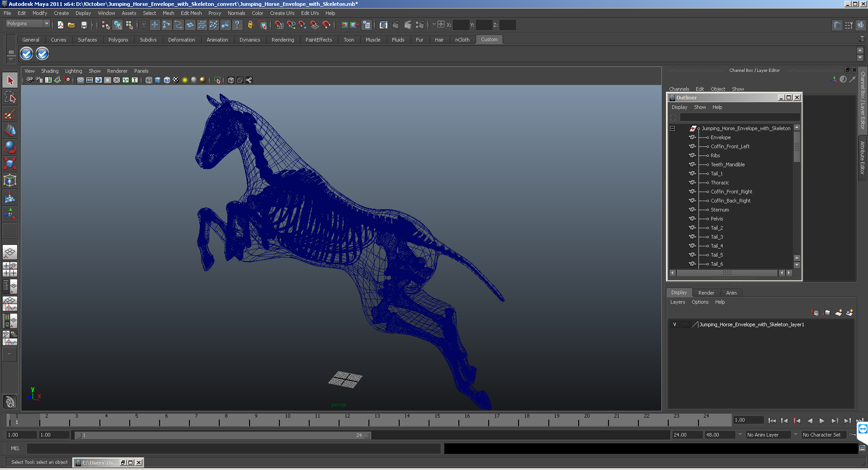Image resolution: width=868 pixels, height=470 pixels.
Task: Go to start of playback range
Action: [x=772, y=420]
